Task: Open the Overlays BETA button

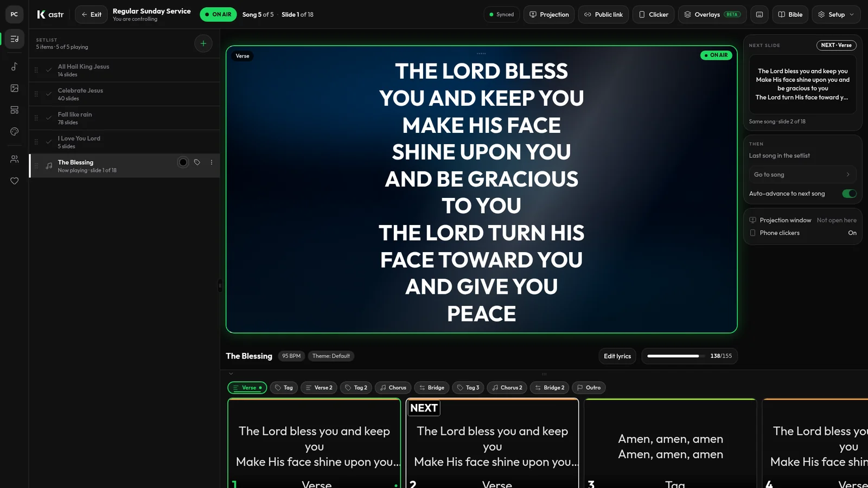Action: [x=712, y=15]
